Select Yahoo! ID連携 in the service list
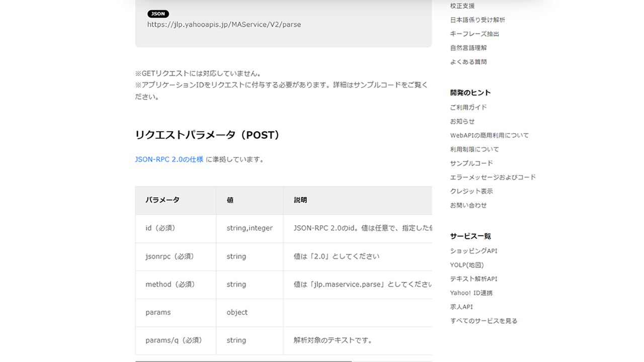Screen dimensions: 644x362 471,293
